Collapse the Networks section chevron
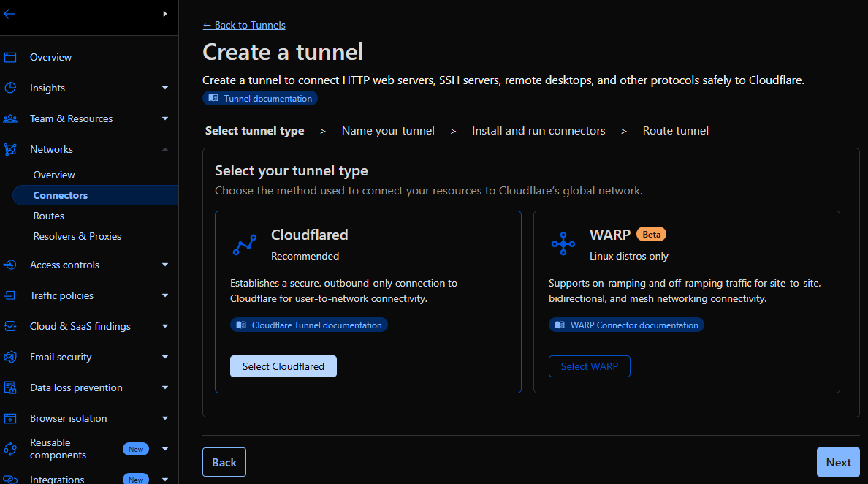The width and height of the screenshot is (868, 484). [165, 149]
